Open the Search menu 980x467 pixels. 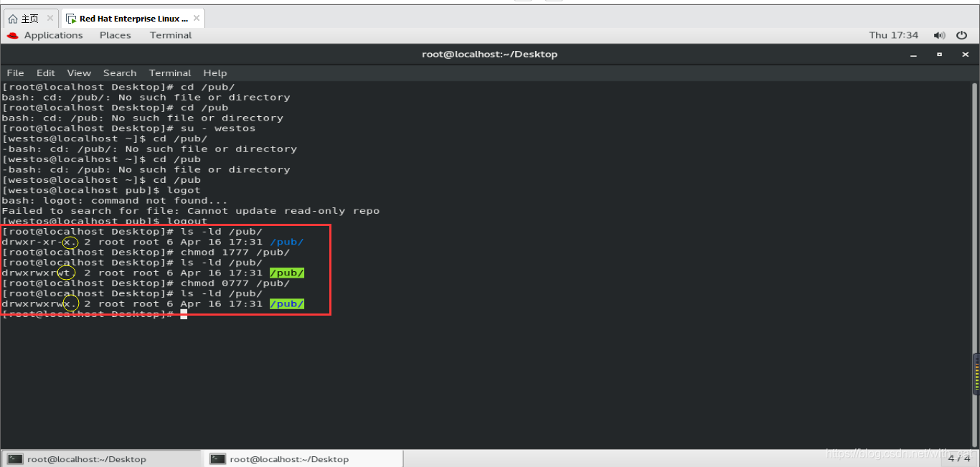(x=120, y=72)
